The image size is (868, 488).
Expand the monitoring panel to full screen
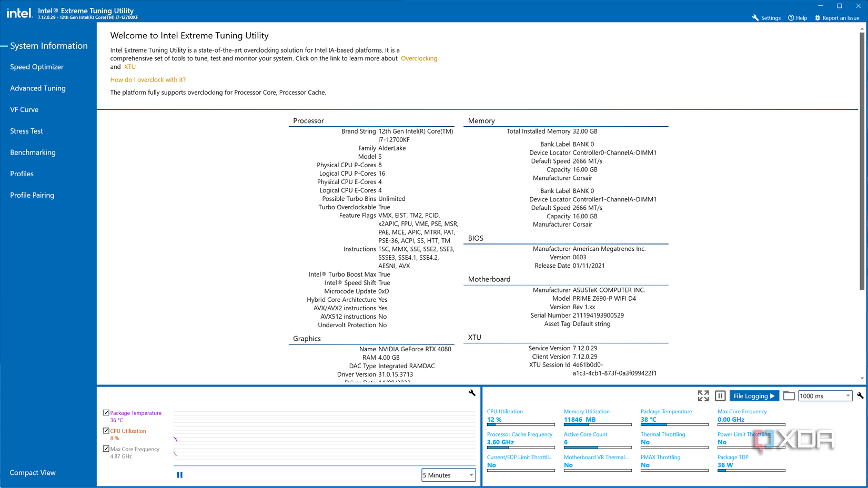point(703,395)
